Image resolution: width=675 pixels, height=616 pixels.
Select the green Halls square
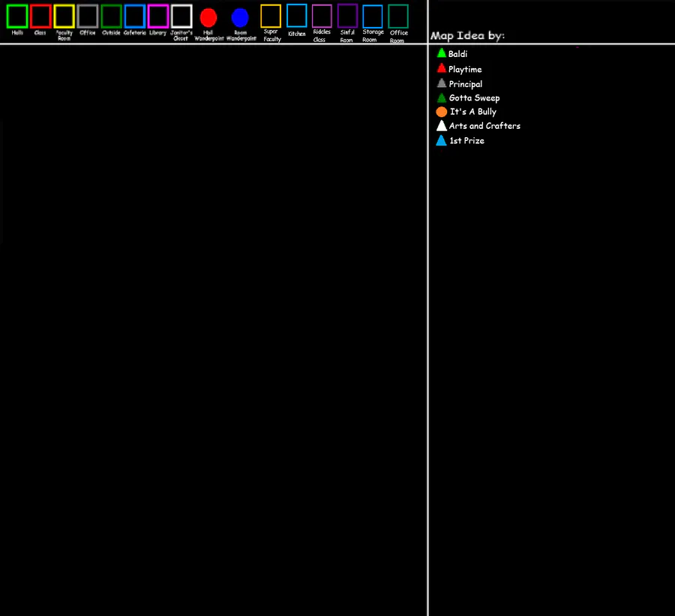pyautogui.click(x=17, y=16)
